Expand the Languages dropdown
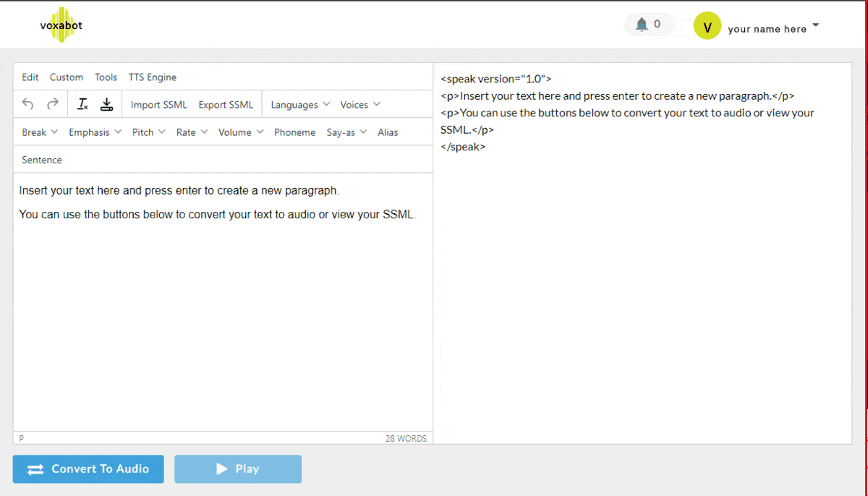Screen dimensions: 868x496 point(299,105)
